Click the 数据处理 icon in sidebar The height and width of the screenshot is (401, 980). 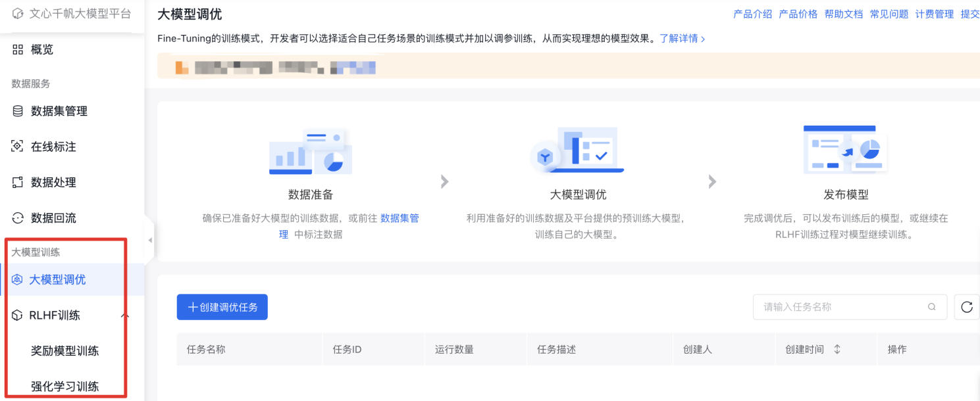click(x=18, y=182)
